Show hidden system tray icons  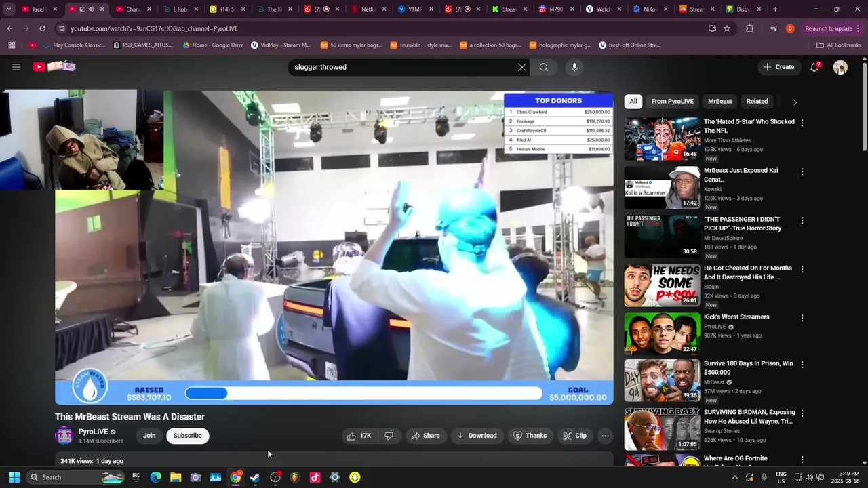[734, 477]
